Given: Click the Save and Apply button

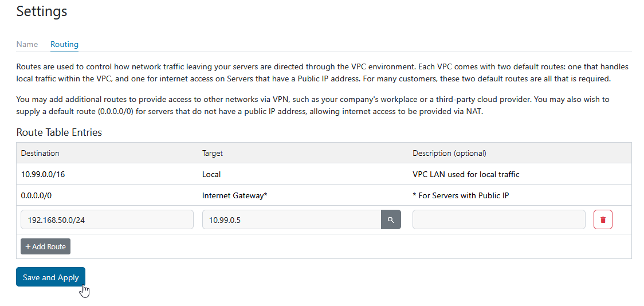Looking at the screenshot, I should (x=50, y=277).
